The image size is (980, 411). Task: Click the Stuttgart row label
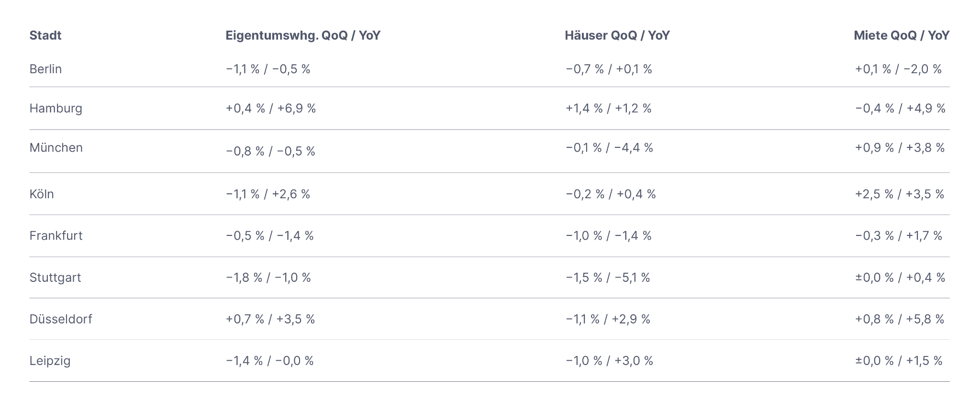[x=55, y=278]
